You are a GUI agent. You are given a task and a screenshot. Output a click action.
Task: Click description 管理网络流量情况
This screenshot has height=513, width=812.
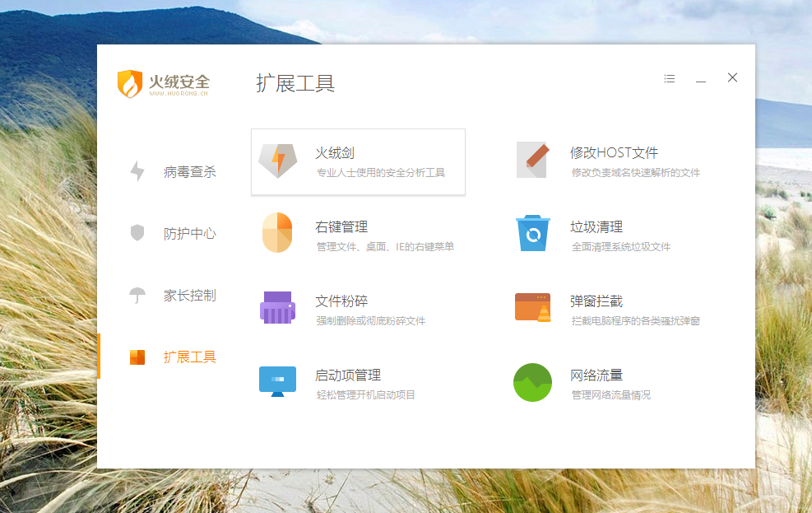click(x=611, y=395)
